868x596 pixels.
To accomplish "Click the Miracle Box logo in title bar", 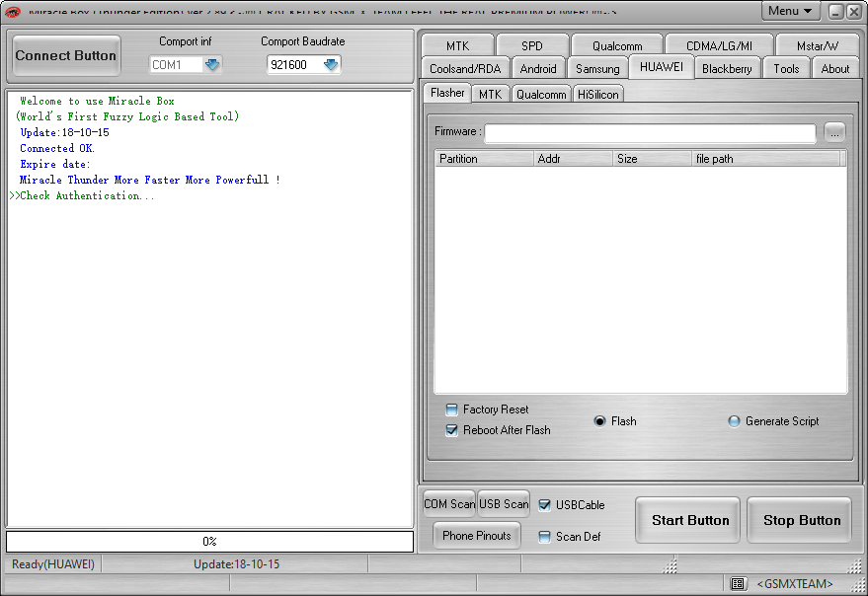I will 14,11.
